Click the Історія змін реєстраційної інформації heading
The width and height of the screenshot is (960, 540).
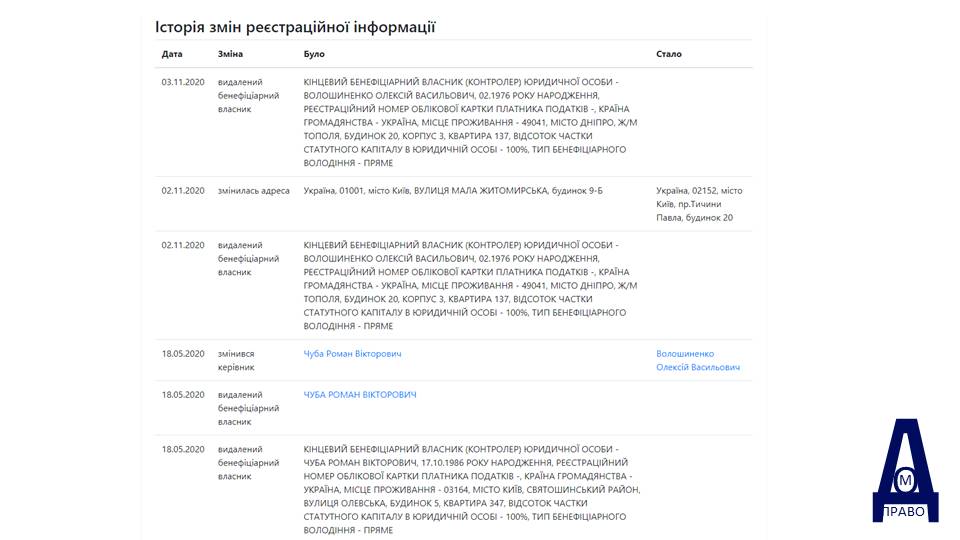[x=295, y=27]
